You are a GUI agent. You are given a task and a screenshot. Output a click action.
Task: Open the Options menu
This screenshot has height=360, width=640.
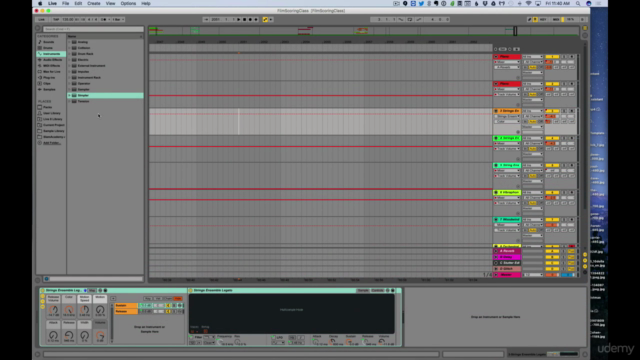coord(128,3)
